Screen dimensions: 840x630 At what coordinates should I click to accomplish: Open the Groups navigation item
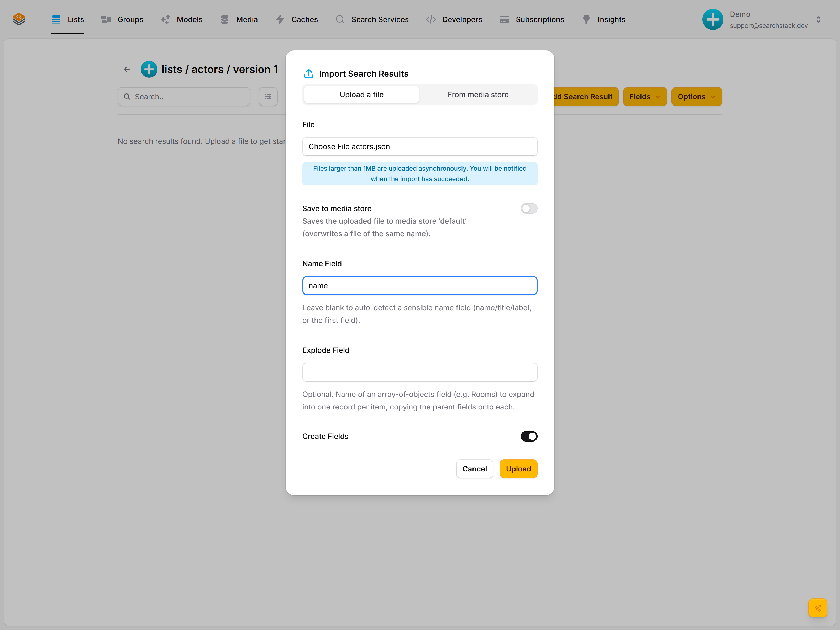tap(122, 19)
